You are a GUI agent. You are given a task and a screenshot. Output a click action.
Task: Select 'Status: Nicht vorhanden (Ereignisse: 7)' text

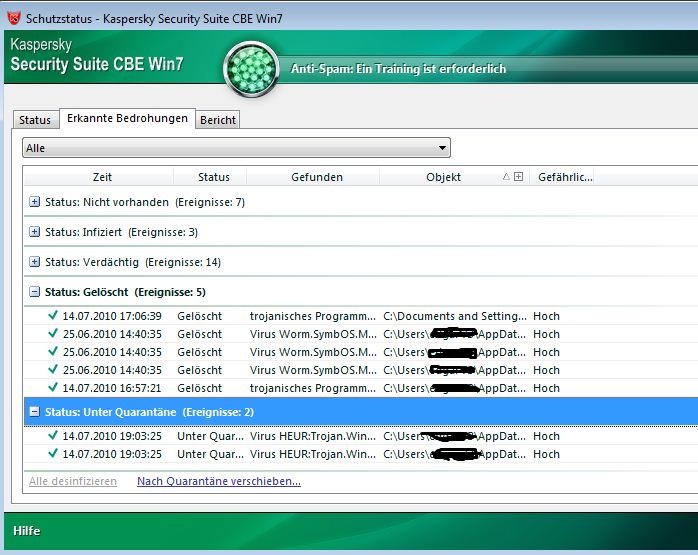145,202
